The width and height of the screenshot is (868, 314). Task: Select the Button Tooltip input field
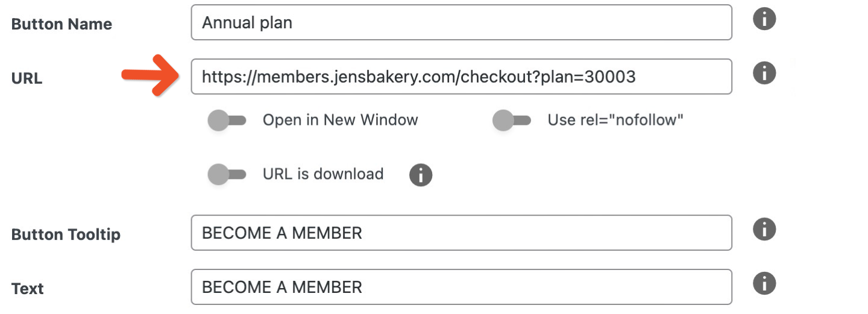[462, 233]
